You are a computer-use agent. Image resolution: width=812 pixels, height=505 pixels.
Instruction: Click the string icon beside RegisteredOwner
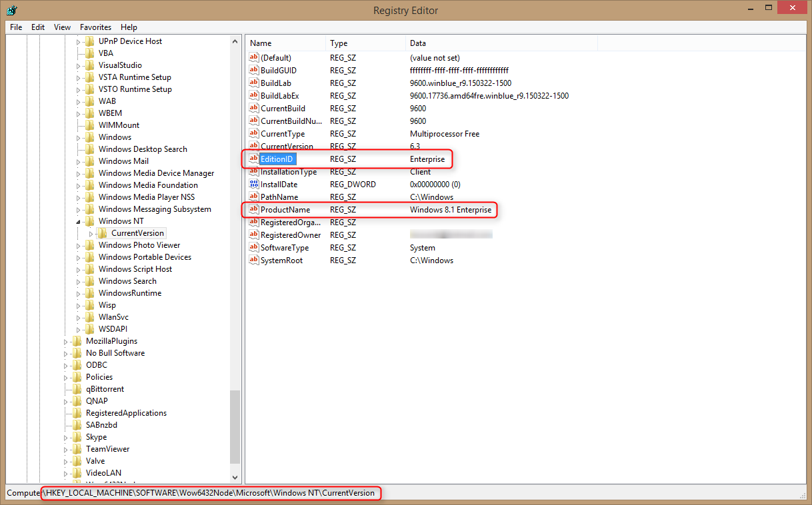tap(253, 235)
